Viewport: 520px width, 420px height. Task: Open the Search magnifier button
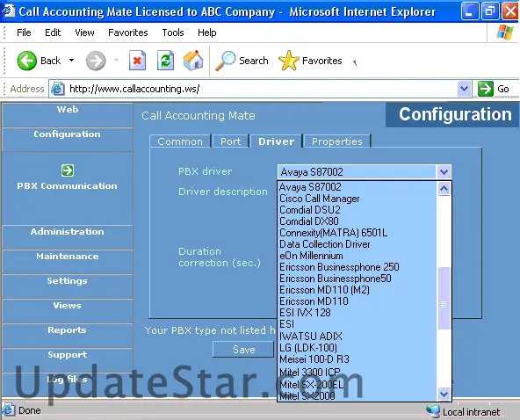[242, 61]
